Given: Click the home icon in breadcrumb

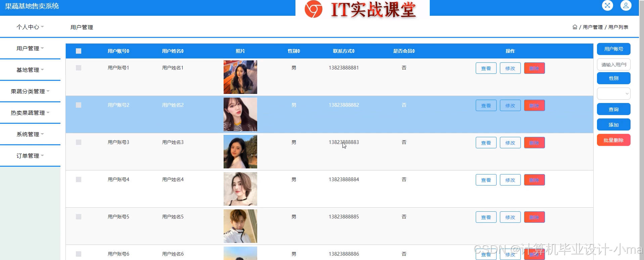Looking at the screenshot, I should 575,27.
